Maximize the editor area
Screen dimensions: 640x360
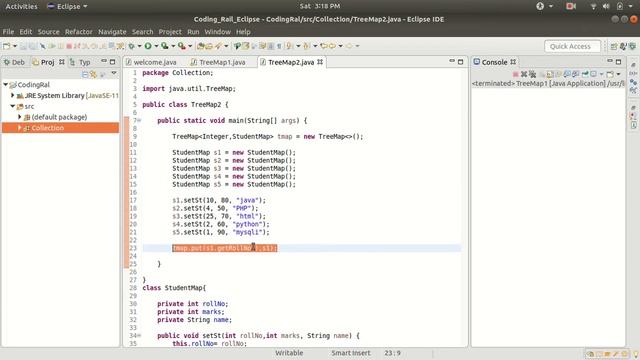click(x=461, y=62)
